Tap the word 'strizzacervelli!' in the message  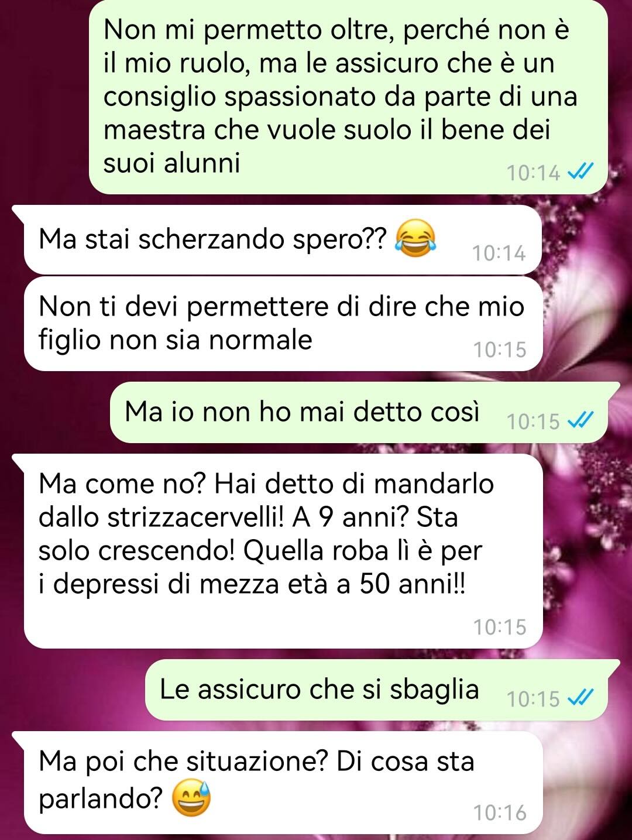tap(196, 518)
